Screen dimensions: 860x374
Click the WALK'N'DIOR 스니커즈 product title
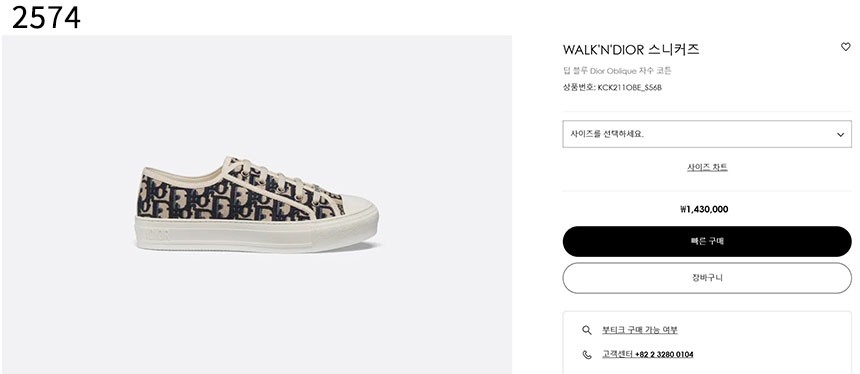[x=631, y=49]
